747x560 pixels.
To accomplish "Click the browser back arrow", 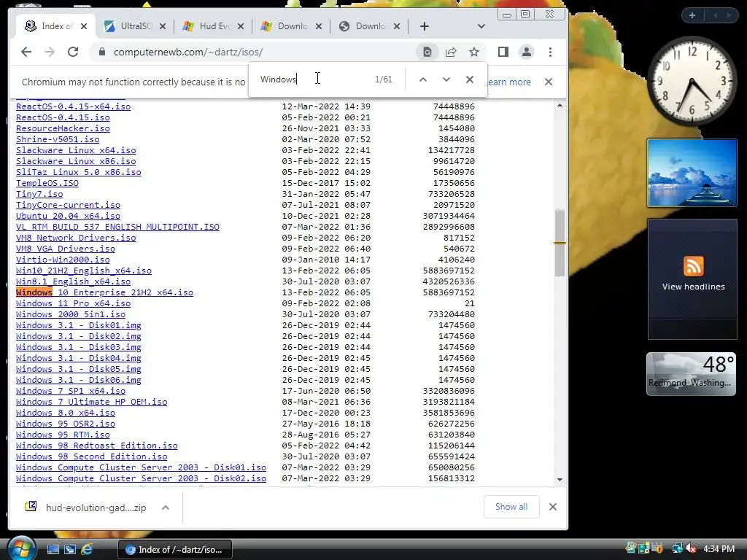I will pyautogui.click(x=26, y=52).
